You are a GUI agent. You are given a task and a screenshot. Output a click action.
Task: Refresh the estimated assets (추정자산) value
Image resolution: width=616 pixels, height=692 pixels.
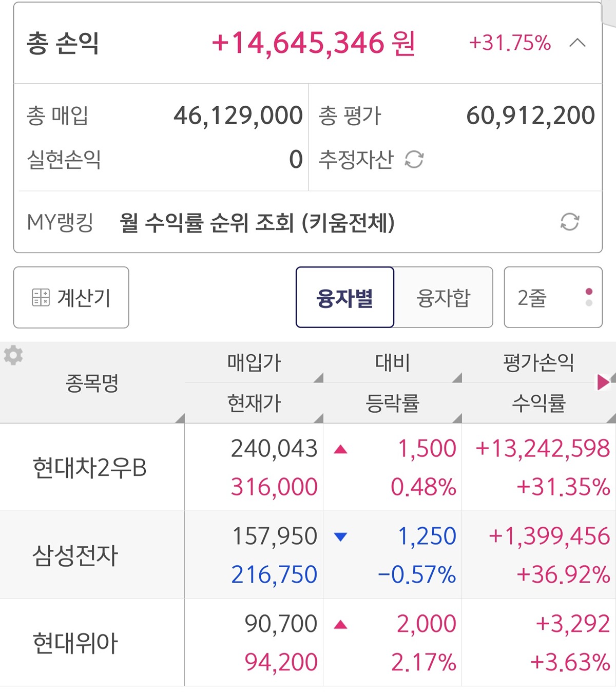pos(414,160)
